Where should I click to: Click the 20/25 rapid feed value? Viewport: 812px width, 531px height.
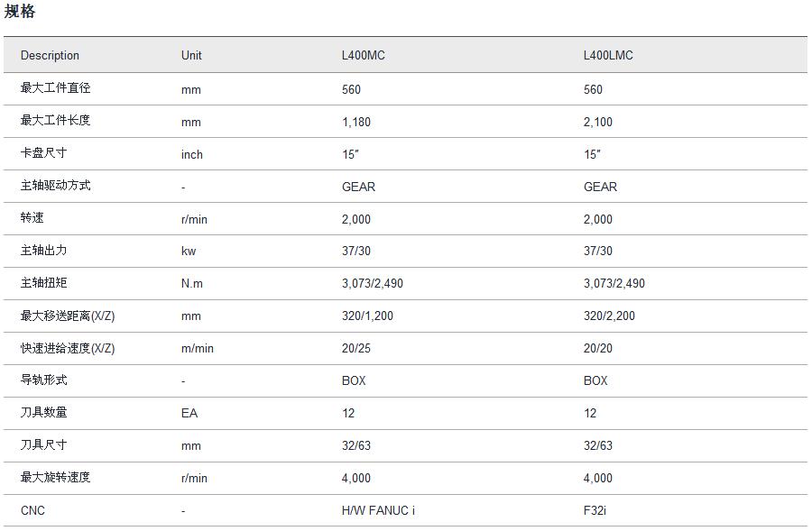355,348
